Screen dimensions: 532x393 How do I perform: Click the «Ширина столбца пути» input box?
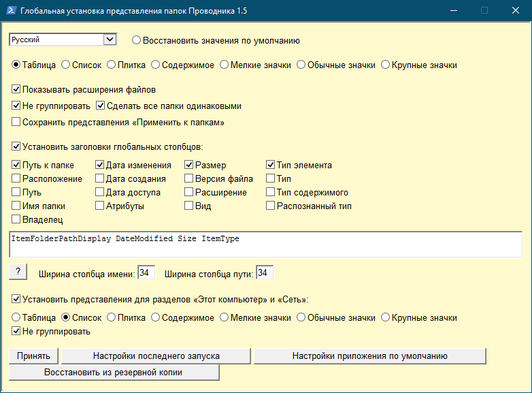(265, 273)
